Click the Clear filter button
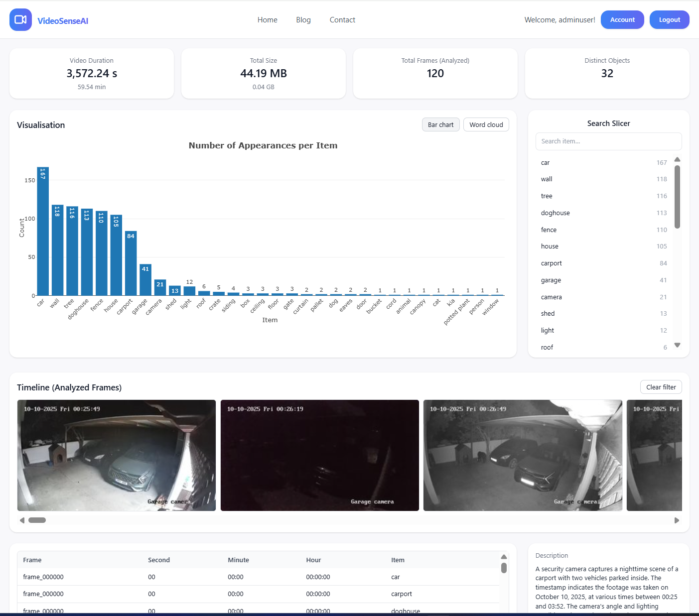Screen dimensions: 699x616 (661, 387)
